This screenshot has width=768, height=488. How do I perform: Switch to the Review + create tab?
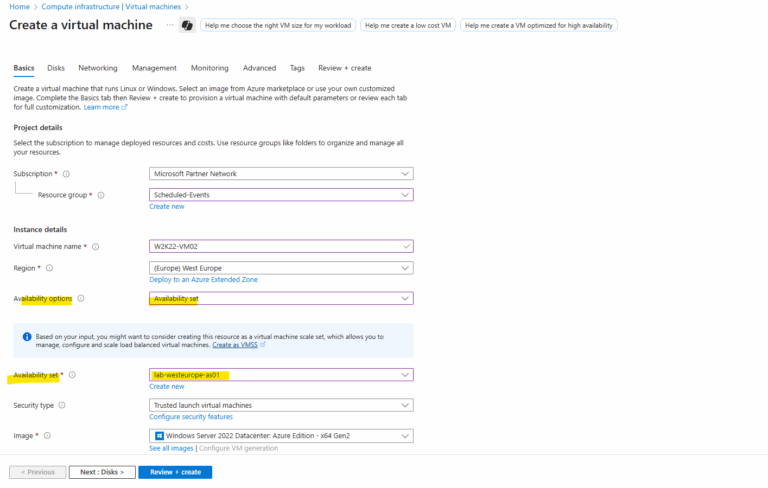(345, 68)
